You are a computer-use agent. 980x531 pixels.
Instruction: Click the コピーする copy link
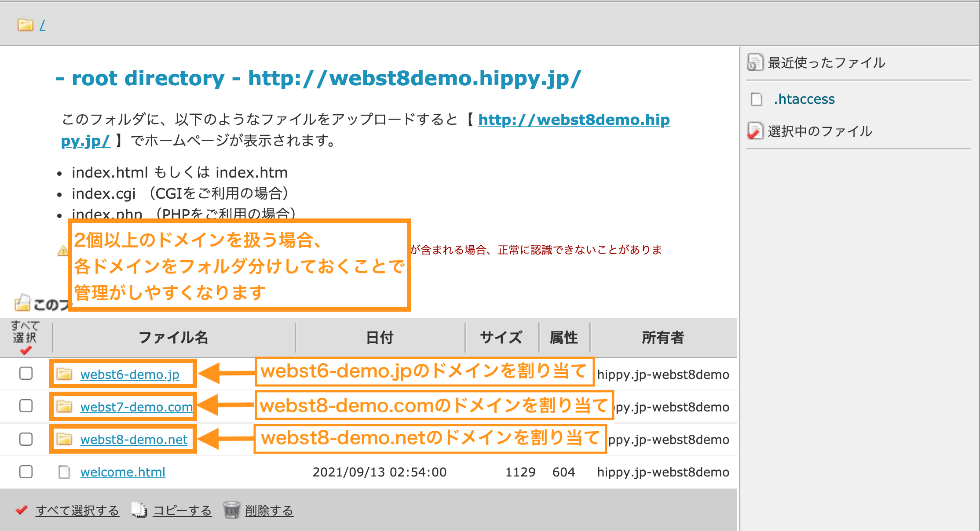coord(182,511)
